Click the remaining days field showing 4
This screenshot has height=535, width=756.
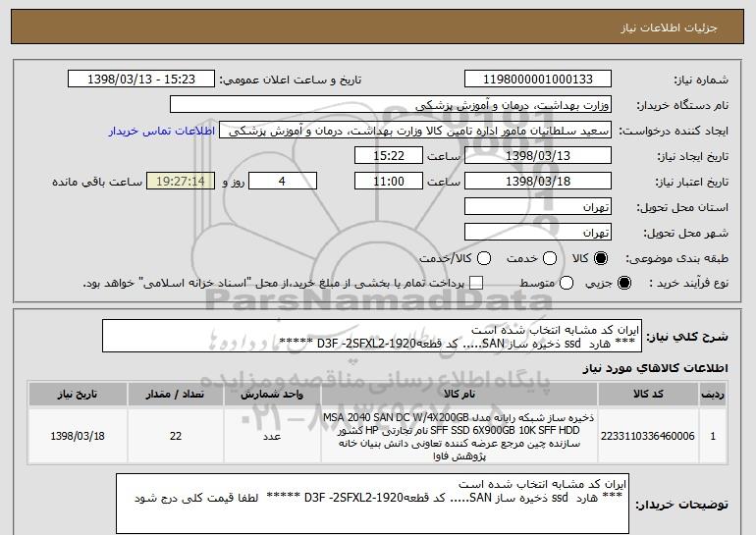[x=283, y=182]
